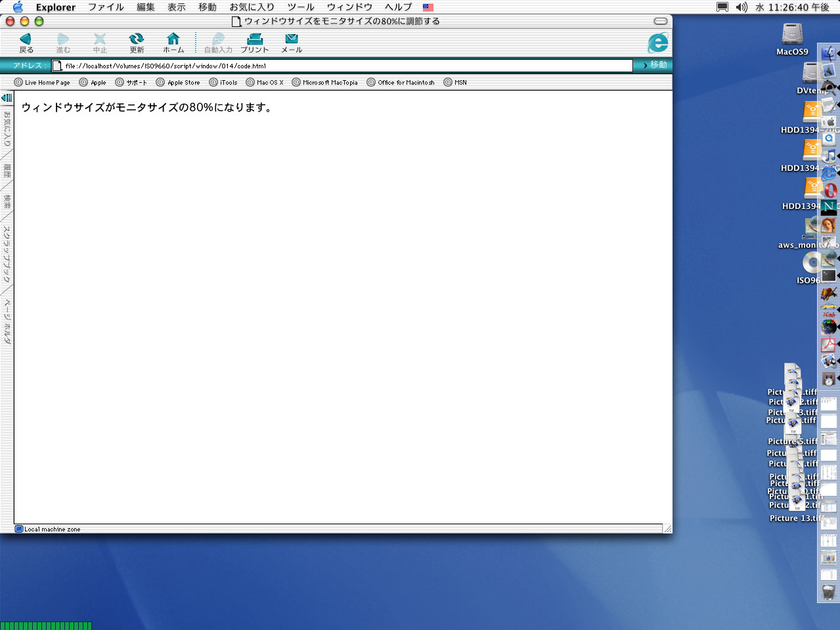Reload the page with 更新
The width and height of the screenshot is (840, 630).
137,43
